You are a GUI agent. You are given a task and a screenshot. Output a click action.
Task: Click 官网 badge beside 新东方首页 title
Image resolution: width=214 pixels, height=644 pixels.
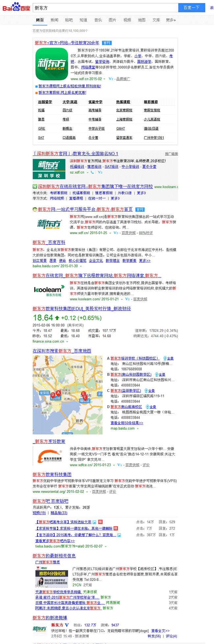[x=140, y=210]
